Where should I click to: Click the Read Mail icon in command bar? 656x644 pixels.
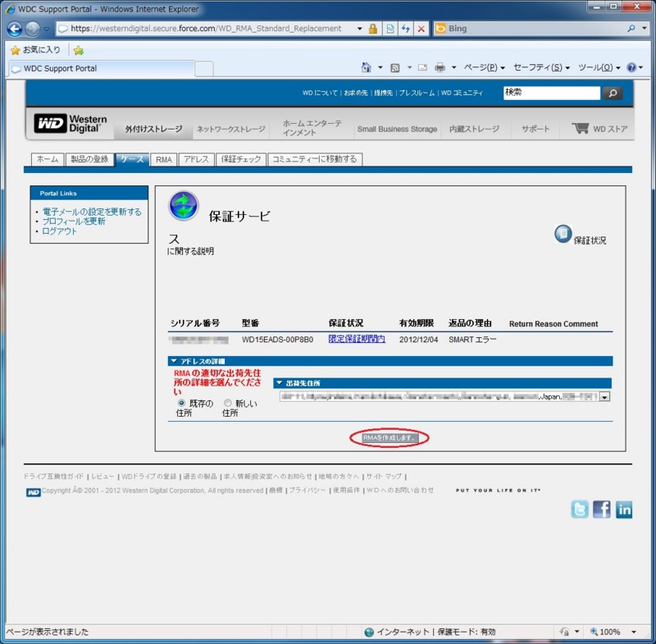(422, 67)
